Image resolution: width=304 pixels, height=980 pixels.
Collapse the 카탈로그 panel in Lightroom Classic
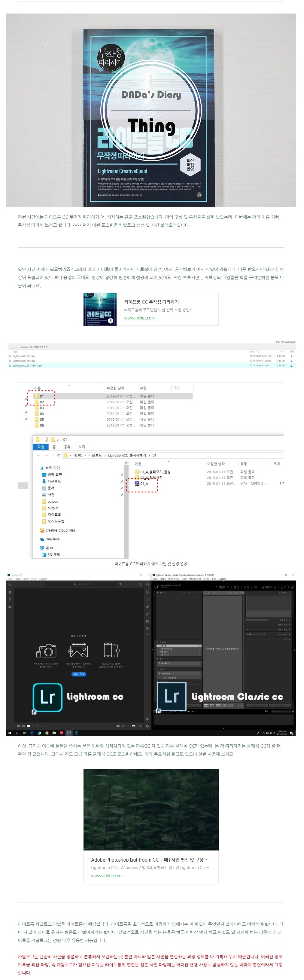(x=158, y=642)
